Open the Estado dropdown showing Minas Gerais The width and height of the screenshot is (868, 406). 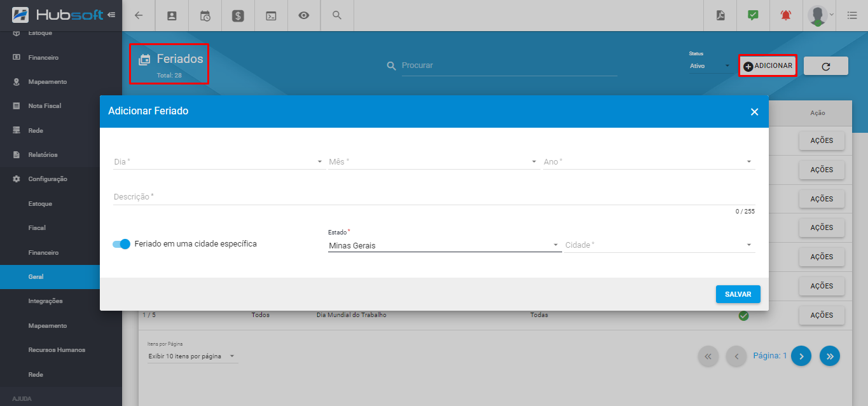[x=444, y=245]
